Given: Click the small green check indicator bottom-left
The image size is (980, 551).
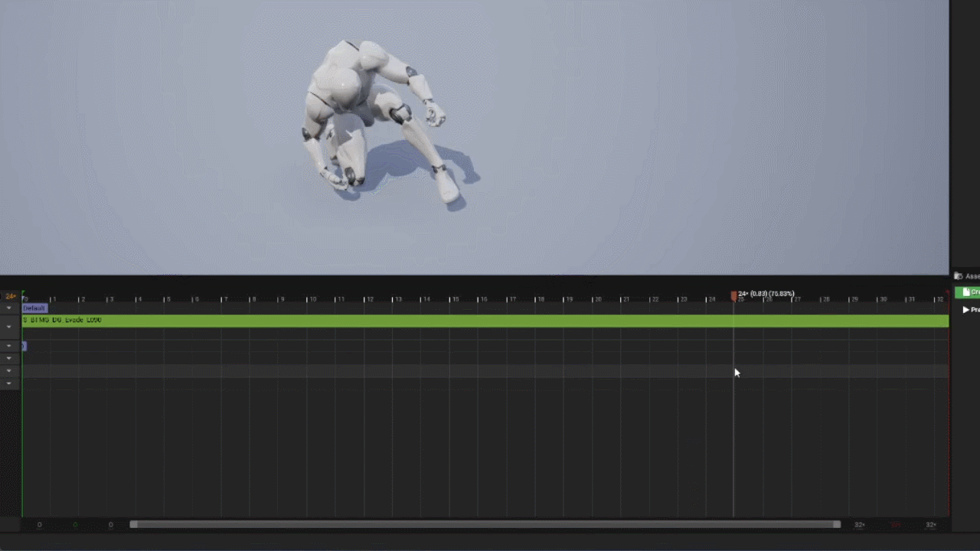Looking at the screenshot, I should pos(75,524).
